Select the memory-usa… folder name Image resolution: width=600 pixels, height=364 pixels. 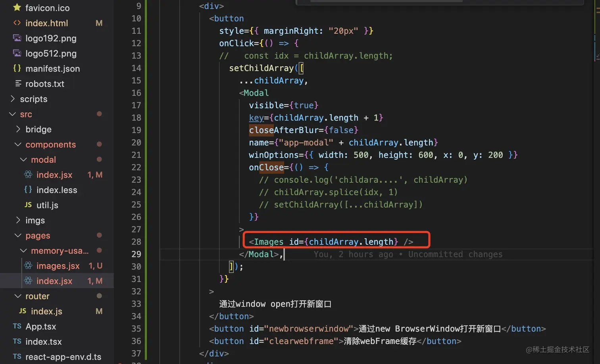tap(60, 251)
